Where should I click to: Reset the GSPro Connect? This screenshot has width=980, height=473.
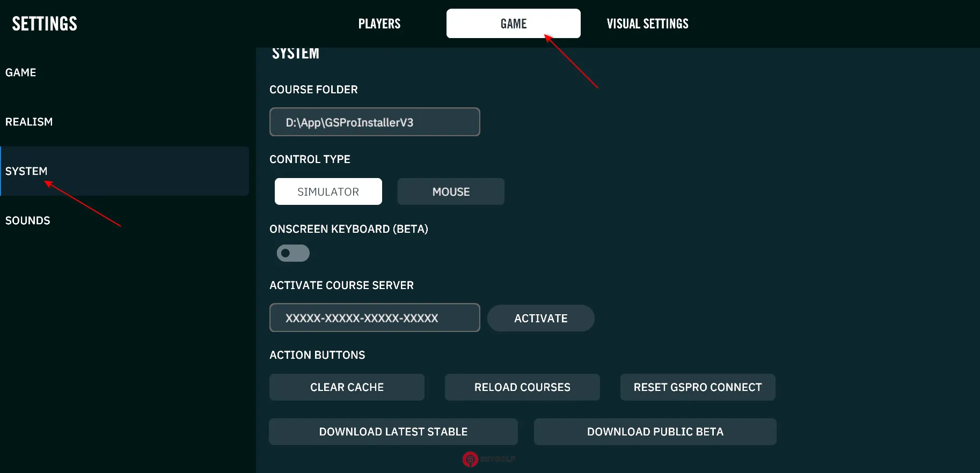click(697, 387)
